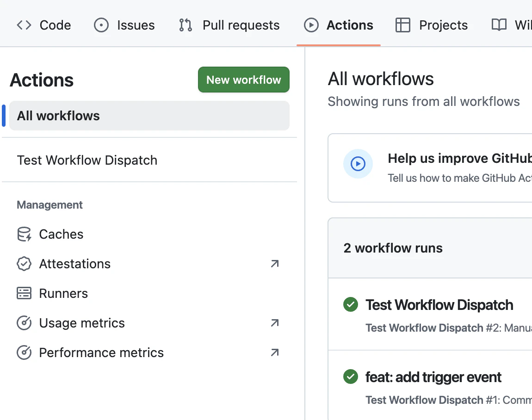Click the Performance metrics gauge icon

(x=24, y=352)
